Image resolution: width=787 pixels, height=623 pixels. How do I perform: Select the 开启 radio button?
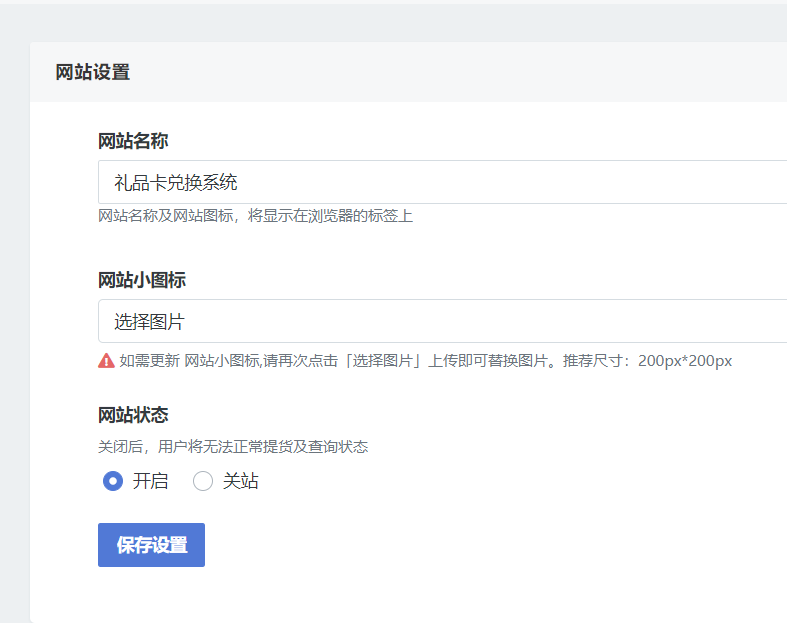[113, 481]
